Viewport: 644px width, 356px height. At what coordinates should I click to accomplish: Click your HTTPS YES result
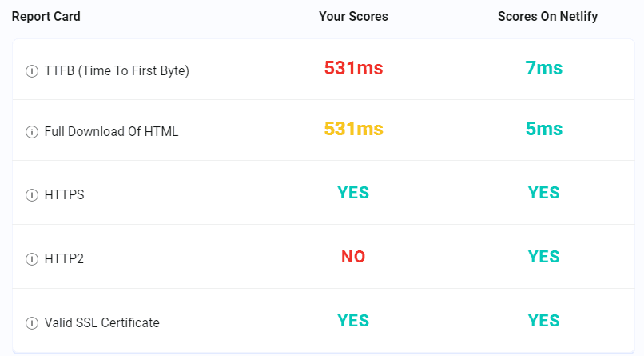[x=353, y=193]
